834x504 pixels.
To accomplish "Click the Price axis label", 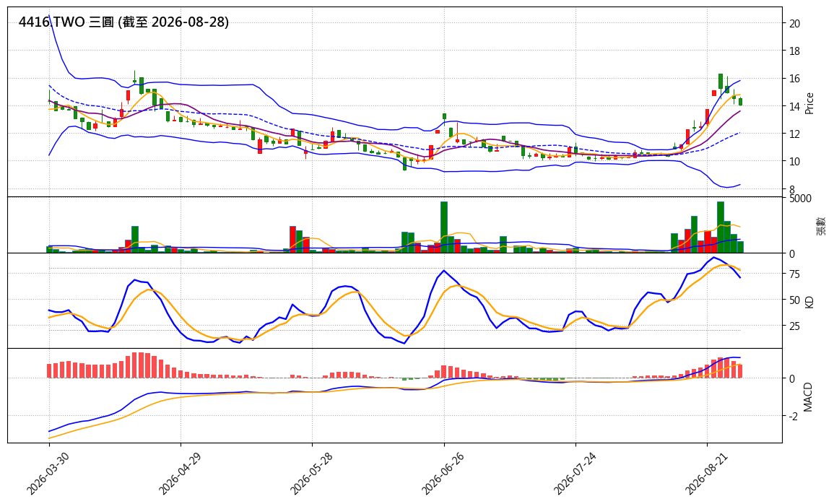I will point(809,103).
